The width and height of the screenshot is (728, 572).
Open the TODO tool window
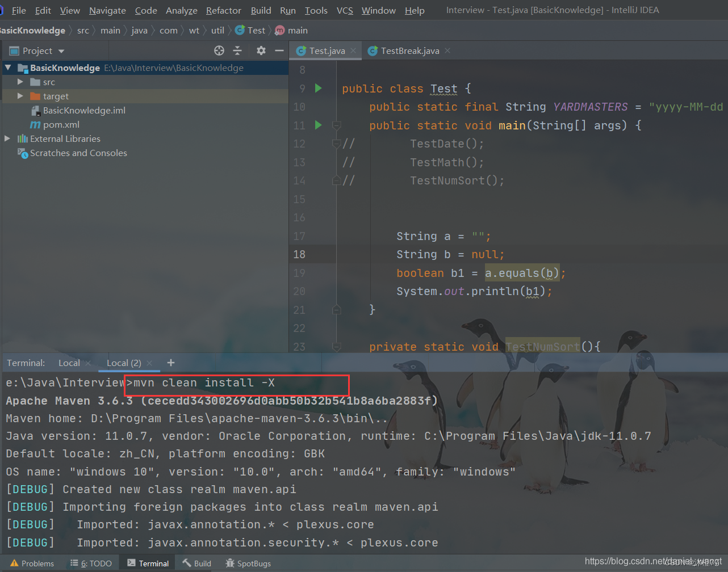tap(91, 563)
